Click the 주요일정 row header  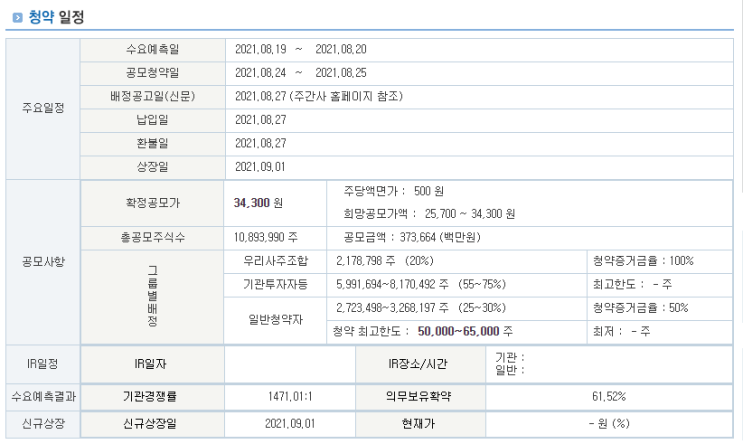point(43,109)
